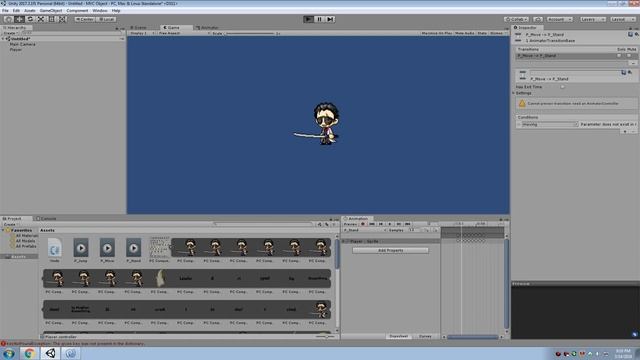Toggle the Animation record button
The image size is (640, 360).
point(362,224)
